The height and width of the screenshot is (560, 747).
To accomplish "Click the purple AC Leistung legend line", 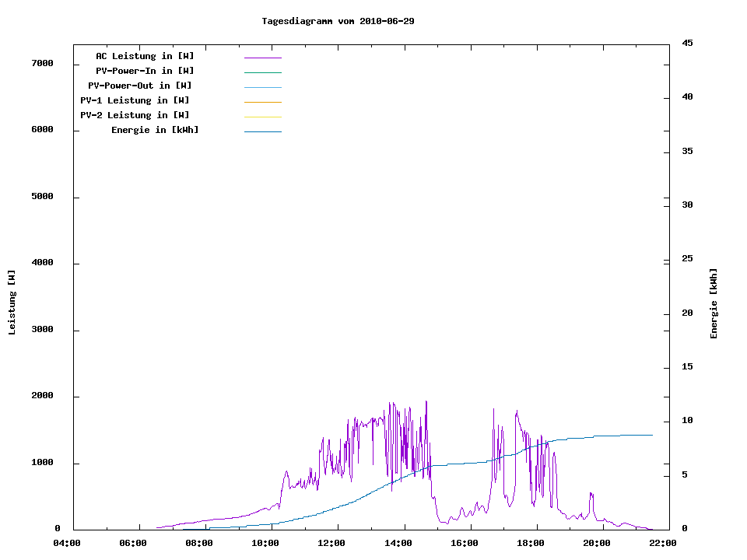I will point(262,58).
